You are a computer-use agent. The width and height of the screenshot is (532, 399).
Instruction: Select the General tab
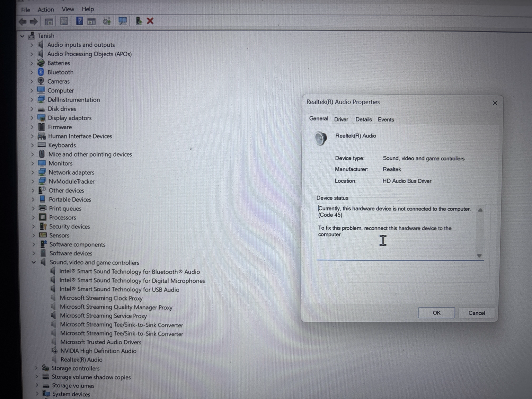pyautogui.click(x=319, y=118)
